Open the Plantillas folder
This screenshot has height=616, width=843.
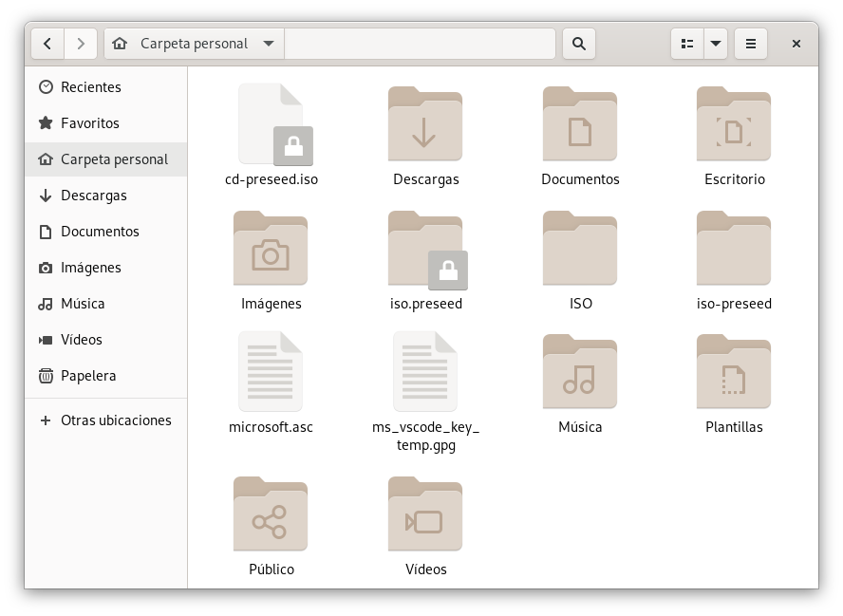[734, 372]
